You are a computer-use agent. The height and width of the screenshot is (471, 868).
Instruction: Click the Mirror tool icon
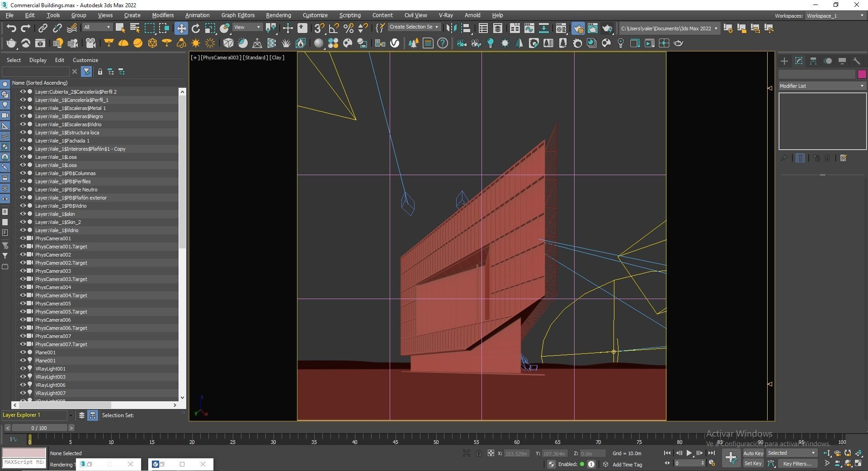[451, 29]
